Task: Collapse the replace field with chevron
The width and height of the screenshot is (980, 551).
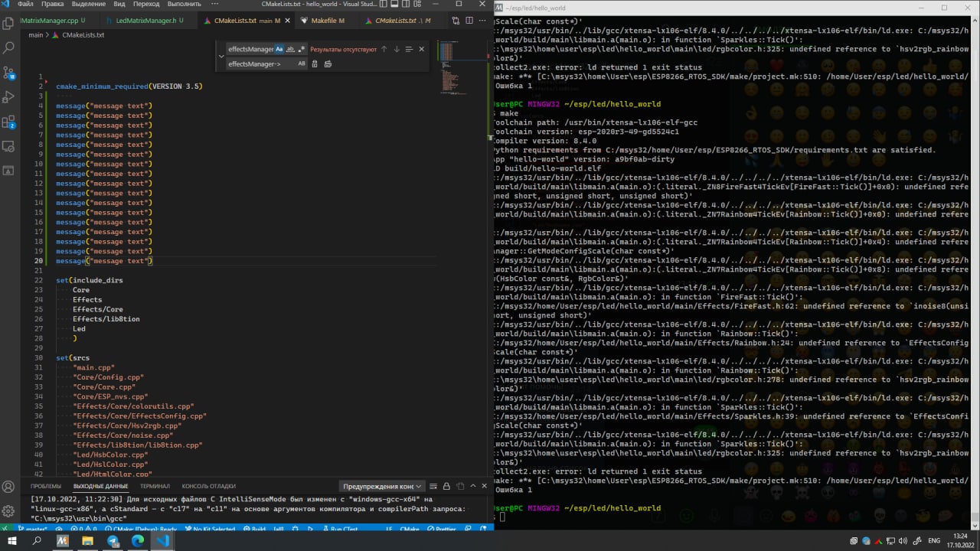Action: tap(221, 56)
